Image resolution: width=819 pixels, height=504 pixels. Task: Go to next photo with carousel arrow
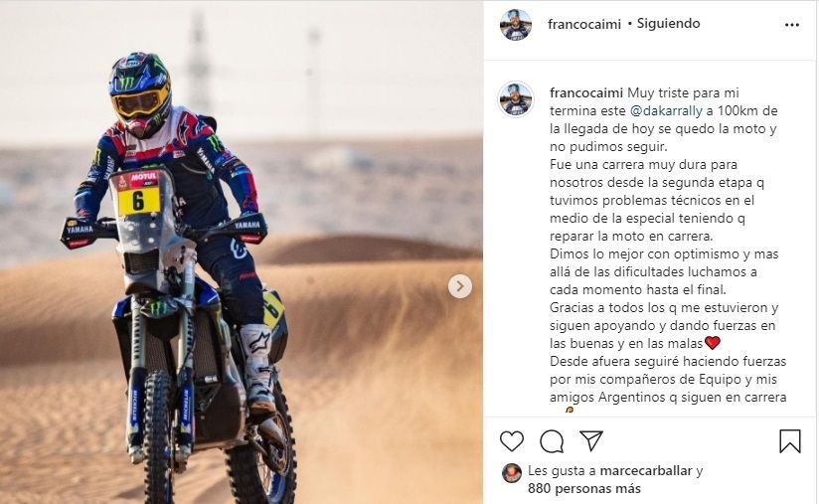459,286
